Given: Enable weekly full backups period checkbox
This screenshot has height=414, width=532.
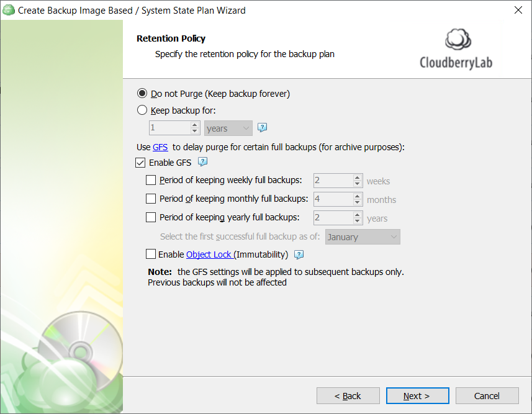Looking at the screenshot, I should pyautogui.click(x=151, y=180).
